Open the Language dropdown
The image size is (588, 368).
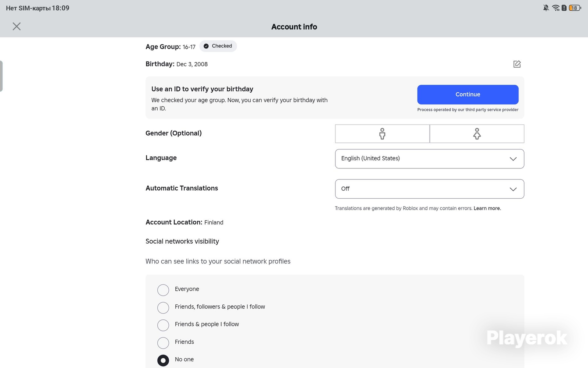[430, 159]
